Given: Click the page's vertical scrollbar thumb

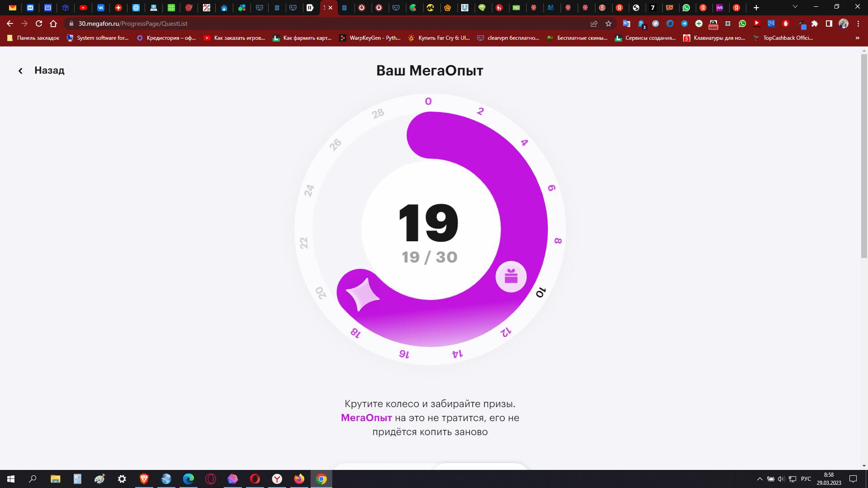Looking at the screenshot, I should 864,156.
